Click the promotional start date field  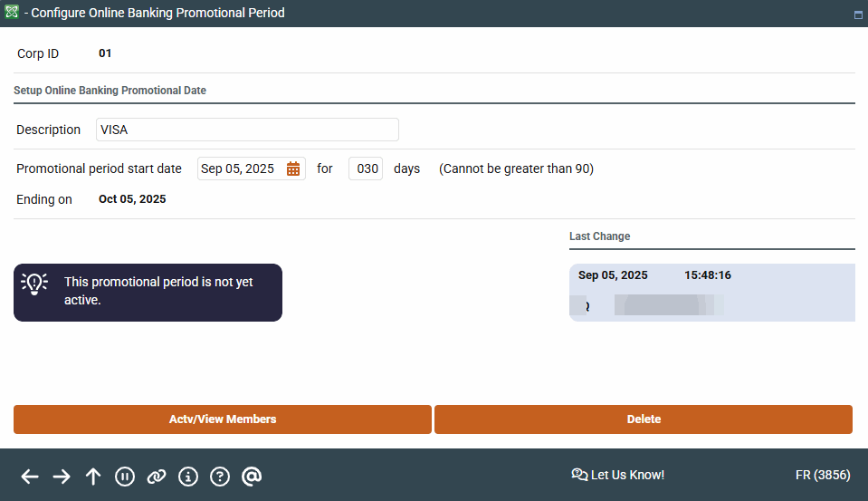[x=240, y=169]
